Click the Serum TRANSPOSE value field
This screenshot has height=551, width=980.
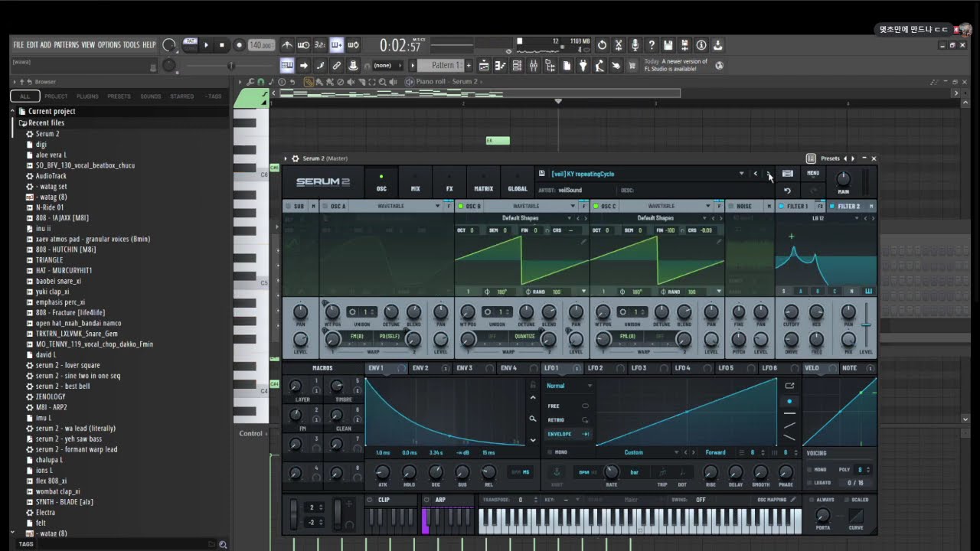tap(521, 500)
